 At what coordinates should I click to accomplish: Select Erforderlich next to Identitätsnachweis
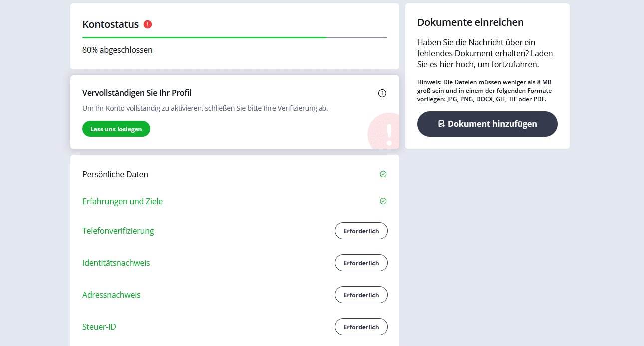pyautogui.click(x=361, y=263)
